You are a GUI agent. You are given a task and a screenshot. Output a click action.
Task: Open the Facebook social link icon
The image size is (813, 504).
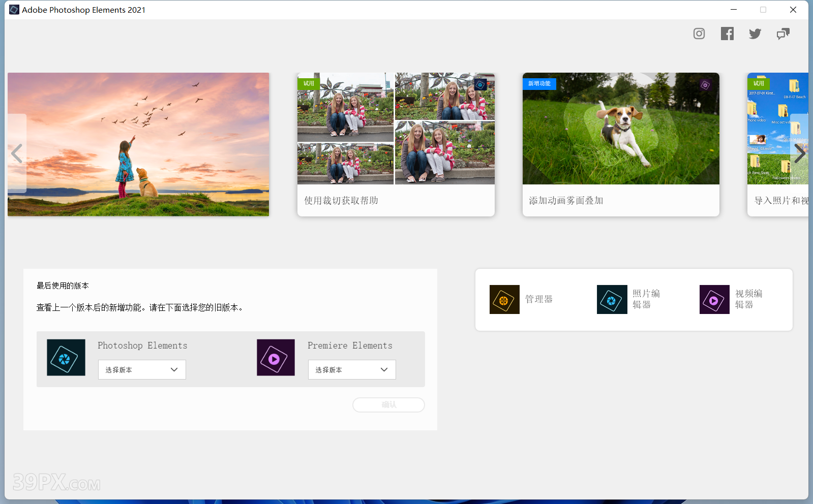(x=727, y=34)
